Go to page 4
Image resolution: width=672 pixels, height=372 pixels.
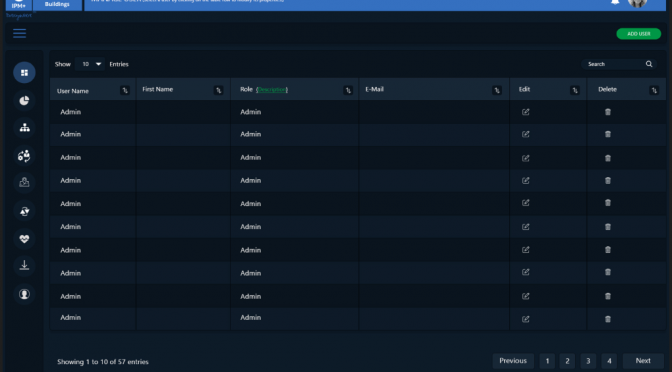[609, 361]
